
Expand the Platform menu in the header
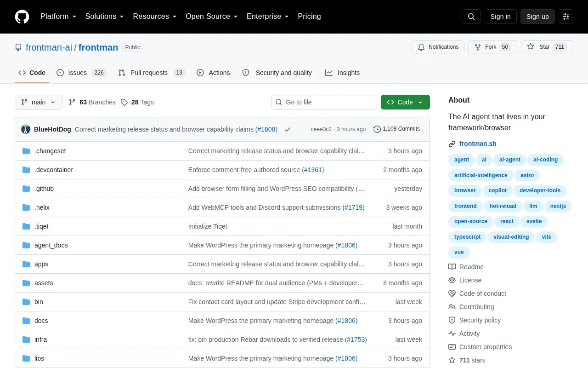coord(58,17)
